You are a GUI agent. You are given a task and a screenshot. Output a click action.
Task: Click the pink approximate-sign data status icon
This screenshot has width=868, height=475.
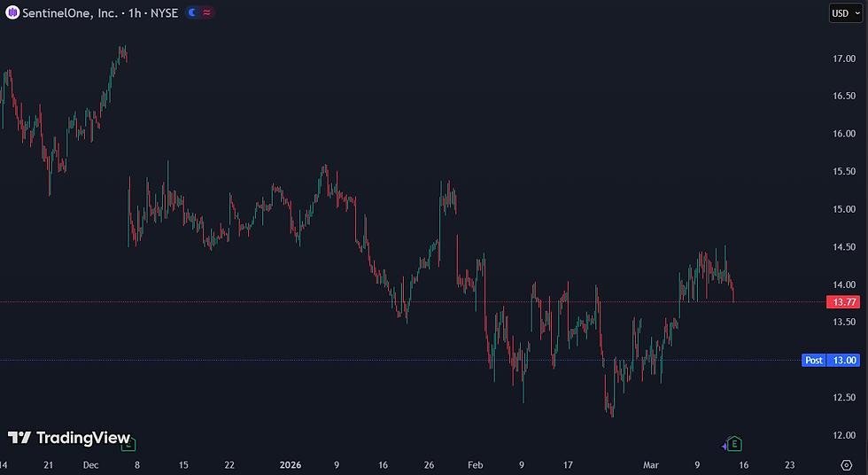tap(207, 12)
